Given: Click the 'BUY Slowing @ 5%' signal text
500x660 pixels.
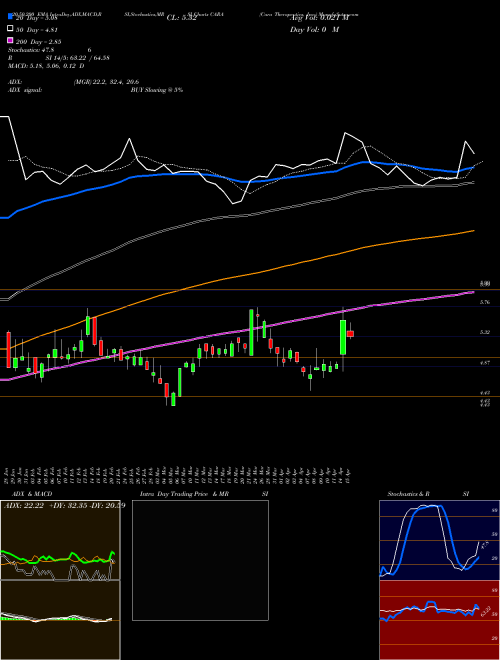Looking at the screenshot, I should 157,90.
